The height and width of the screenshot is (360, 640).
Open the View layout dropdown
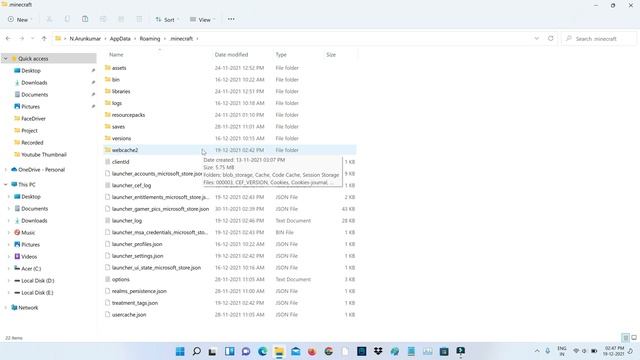[202, 19]
